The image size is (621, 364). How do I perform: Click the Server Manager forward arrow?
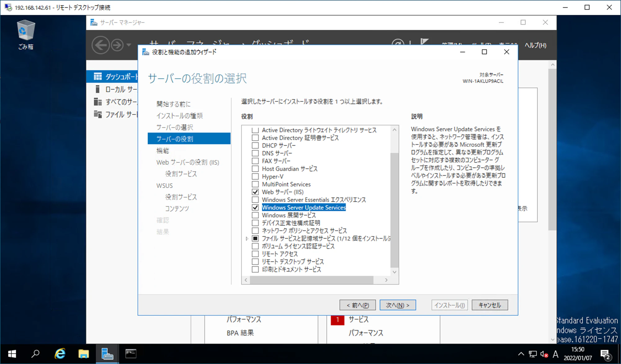pos(117,45)
